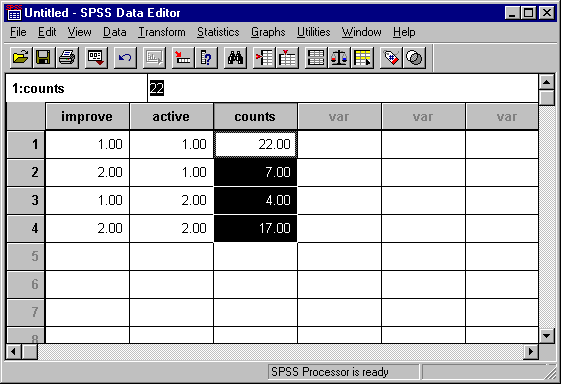The width and height of the screenshot is (561, 384).
Task: Minimize the SPSS Data Editor window
Action: pyautogui.click(x=513, y=13)
